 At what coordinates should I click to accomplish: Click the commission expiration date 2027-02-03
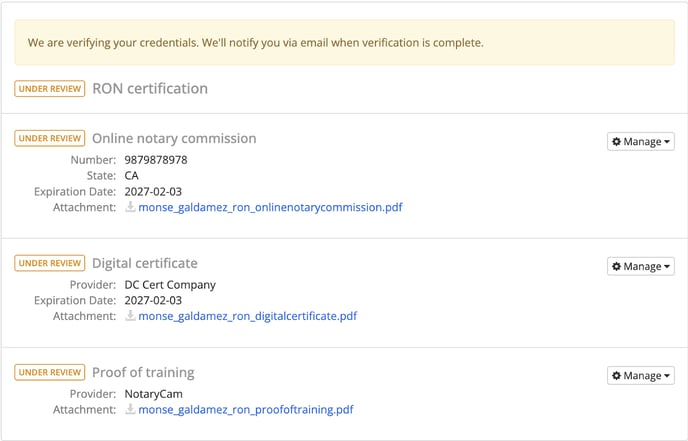tap(153, 191)
